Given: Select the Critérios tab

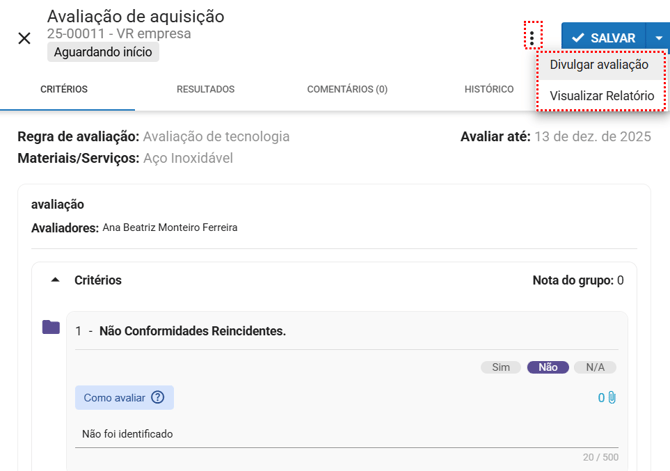Looking at the screenshot, I should [64, 90].
